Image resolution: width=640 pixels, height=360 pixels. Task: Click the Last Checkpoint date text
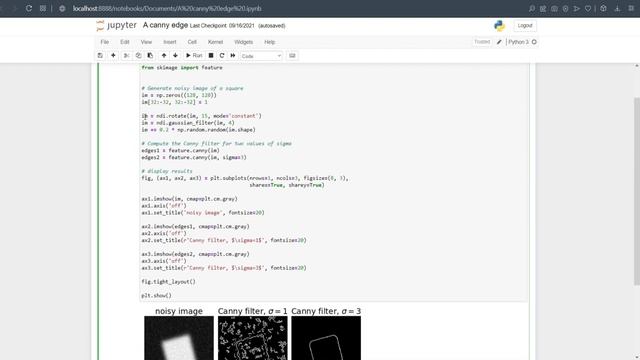coord(222,26)
